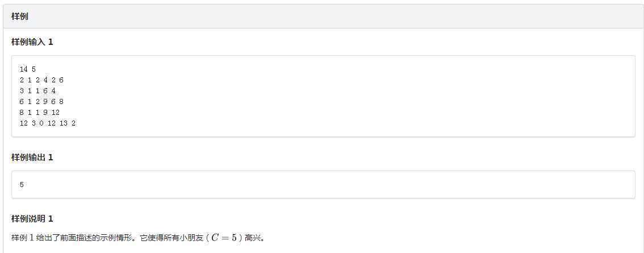Select the 样例输出 1 heading
The width and height of the screenshot is (644, 253).
pyautogui.click(x=32, y=157)
